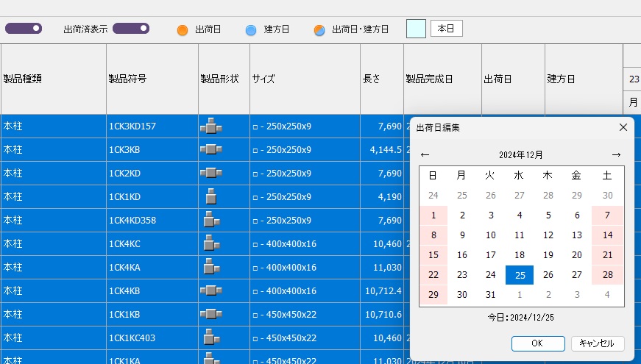Toggle the leftmost purple switch
Viewport: 641px width, 364px height.
24,29
